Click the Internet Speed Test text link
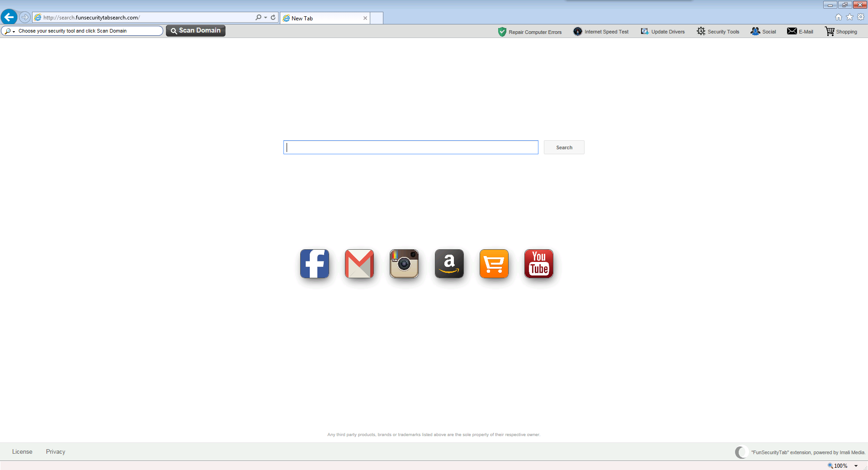This screenshot has height=470, width=868. click(x=606, y=32)
